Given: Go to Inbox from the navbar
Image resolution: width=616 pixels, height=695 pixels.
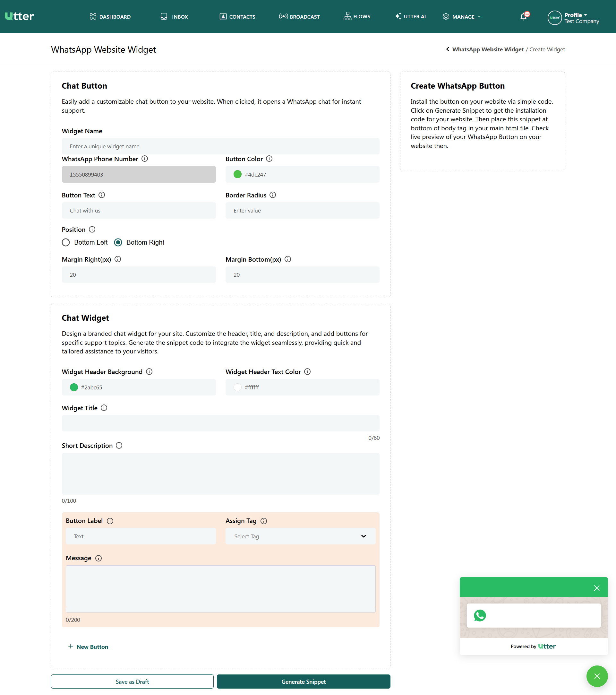Looking at the screenshot, I should click(174, 17).
